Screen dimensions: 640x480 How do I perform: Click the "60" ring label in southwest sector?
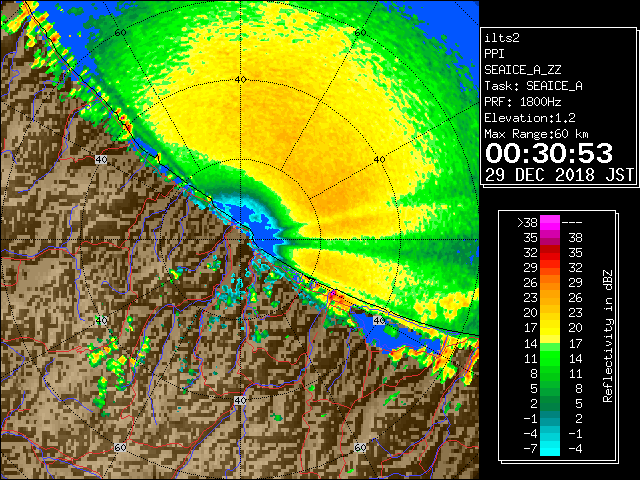tap(120, 447)
